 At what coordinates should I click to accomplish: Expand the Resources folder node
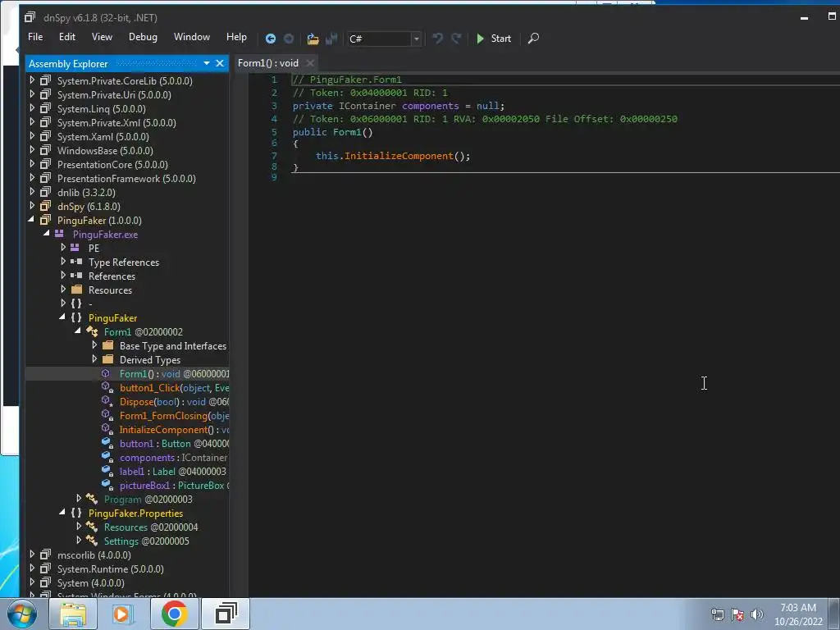click(63, 290)
